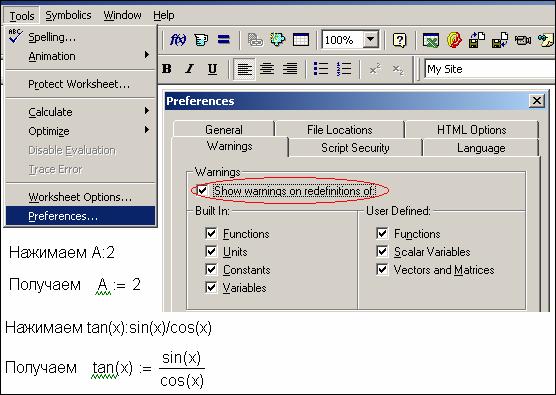Choose Protect Worksheet menu item

(80, 84)
